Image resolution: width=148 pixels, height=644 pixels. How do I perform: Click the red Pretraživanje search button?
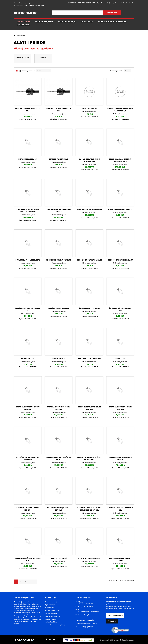(x=112, y=13)
